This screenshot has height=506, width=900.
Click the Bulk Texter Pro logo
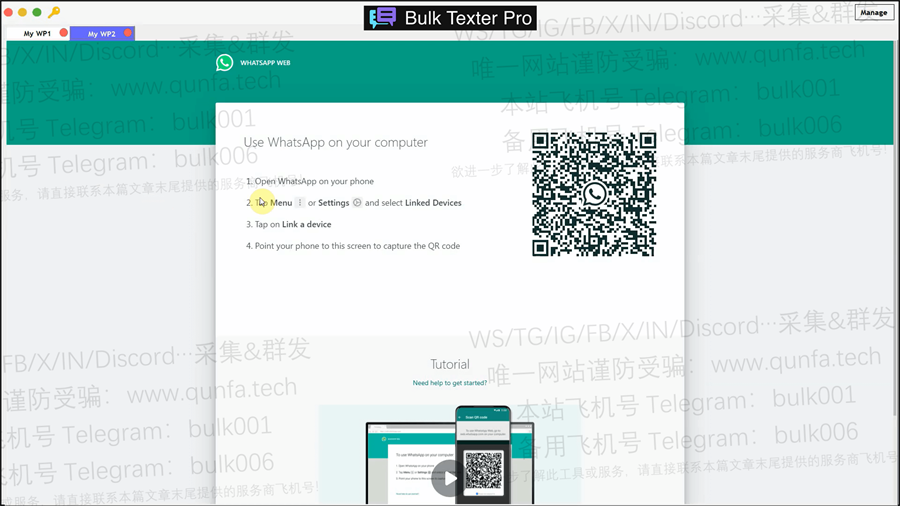pyautogui.click(x=450, y=18)
